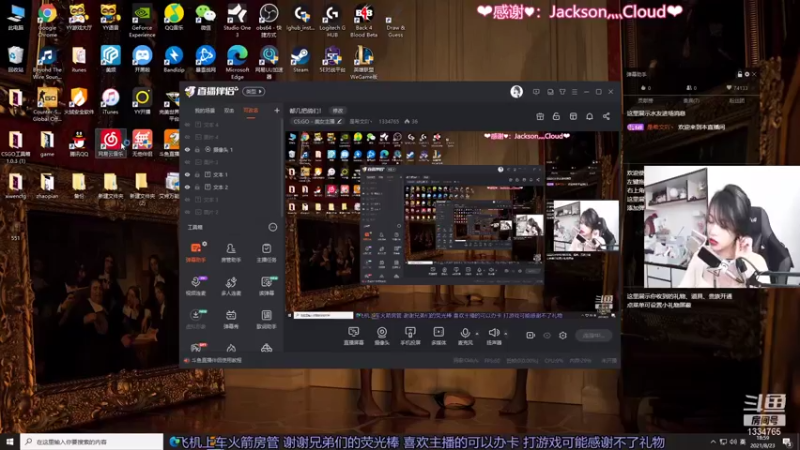This screenshot has height=450, width=800.
Task: Open the 主播任务 tool icon
Action: coord(266,253)
